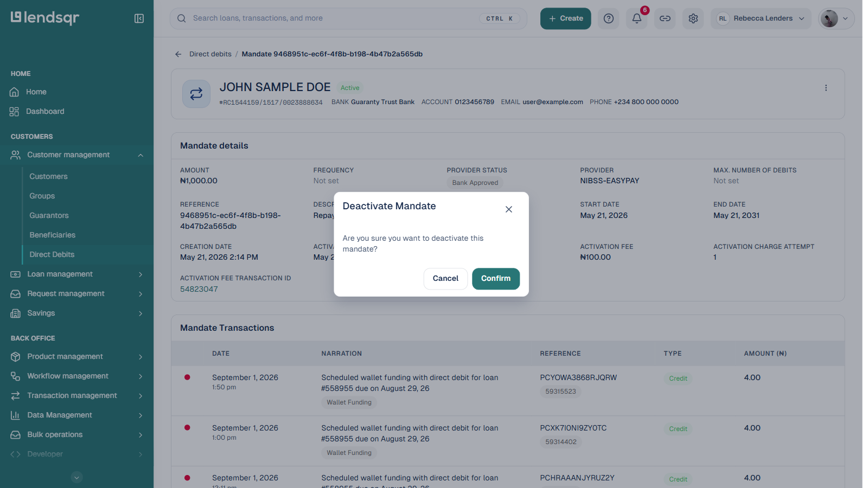Open the user avatar profile menu
The width and height of the screenshot is (868, 488).
click(836, 18)
